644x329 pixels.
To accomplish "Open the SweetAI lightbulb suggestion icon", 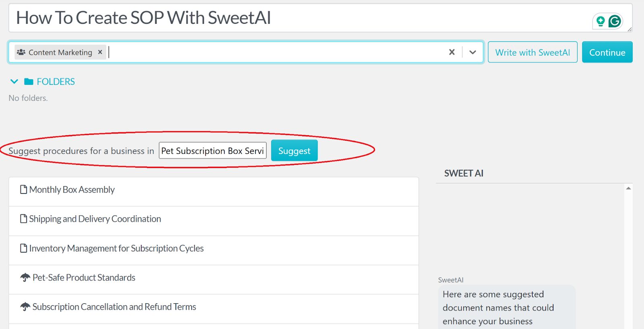I will click(601, 20).
